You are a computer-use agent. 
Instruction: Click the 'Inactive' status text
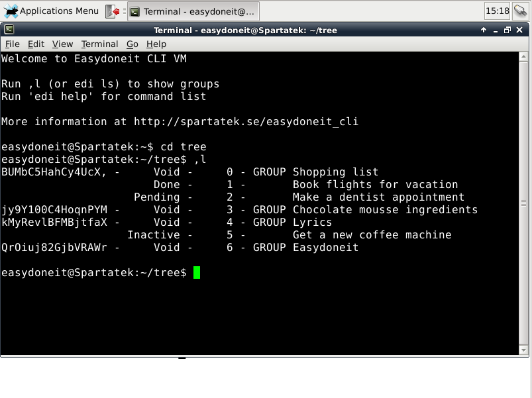(153, 234)
